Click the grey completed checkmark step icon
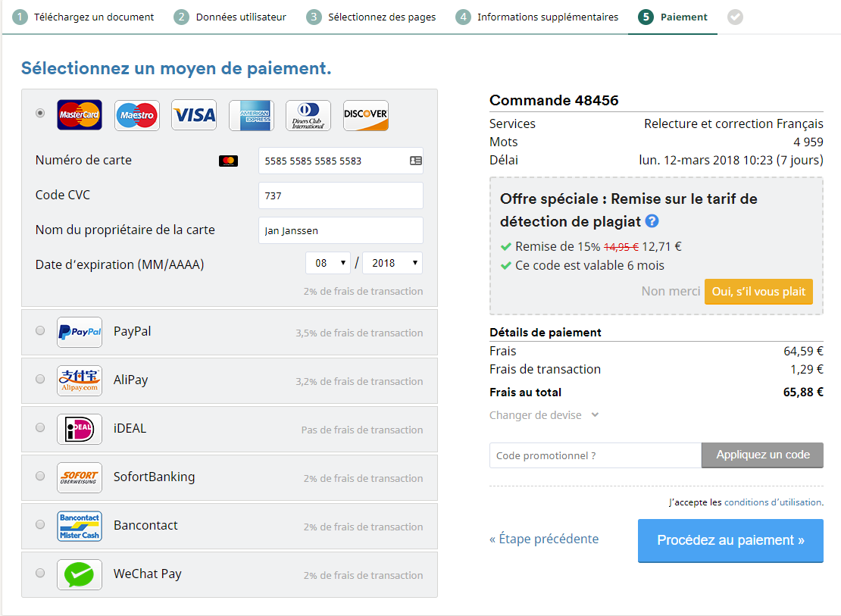This screenshot has width=841, height=616. 736,17
